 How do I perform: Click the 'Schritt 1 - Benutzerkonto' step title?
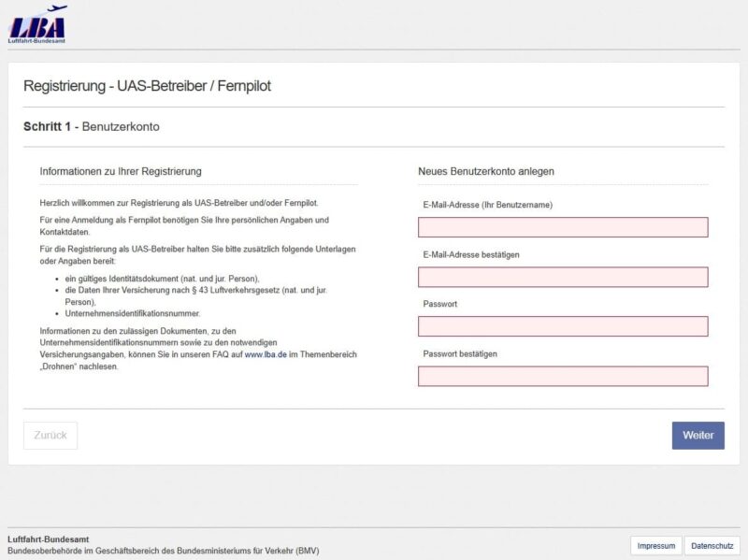coord(92,127)
